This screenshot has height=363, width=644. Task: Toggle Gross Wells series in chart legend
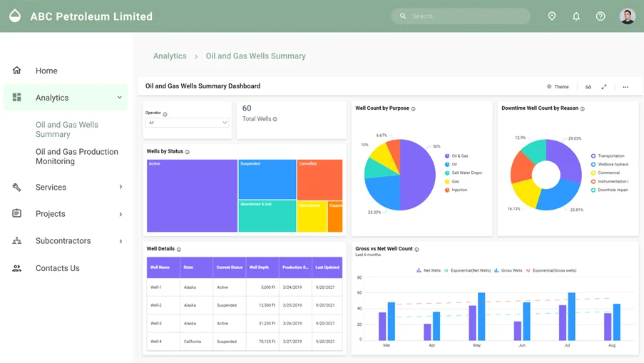coord(508,271)
